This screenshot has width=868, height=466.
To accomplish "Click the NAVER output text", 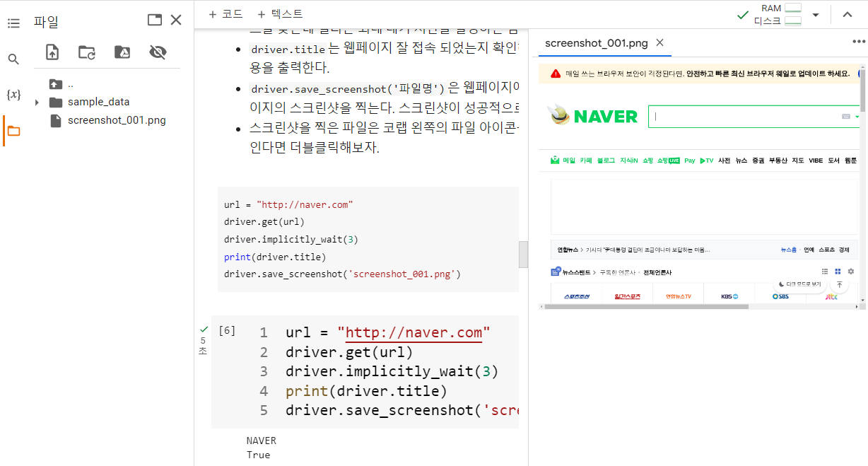I will tap(261, 441).
